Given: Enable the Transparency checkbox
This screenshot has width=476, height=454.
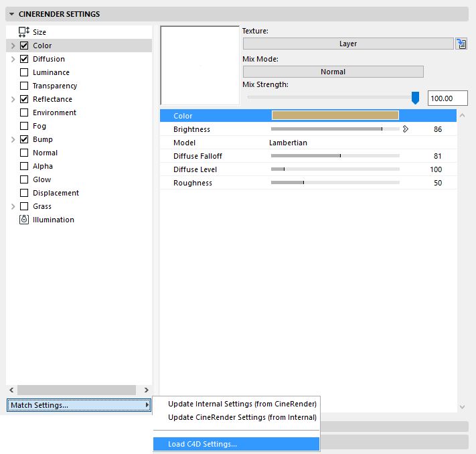Looking at the screenshot, I should 24,86.
